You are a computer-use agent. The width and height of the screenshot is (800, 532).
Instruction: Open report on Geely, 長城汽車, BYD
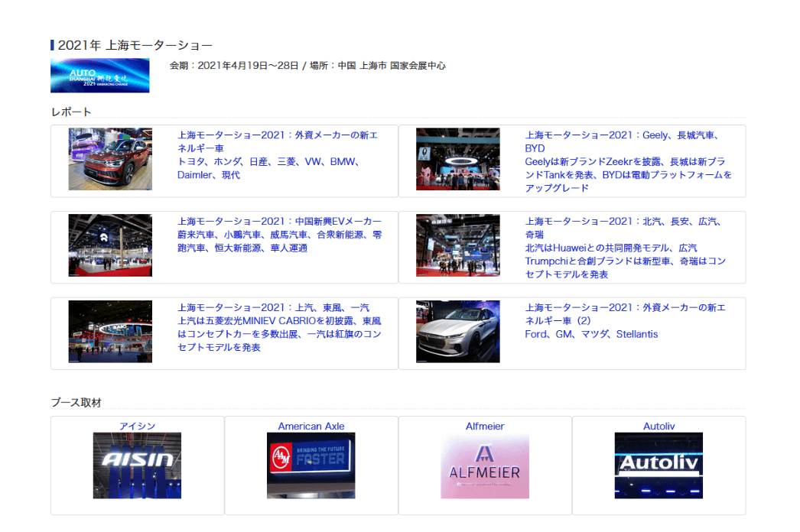(x=628, y=162)
